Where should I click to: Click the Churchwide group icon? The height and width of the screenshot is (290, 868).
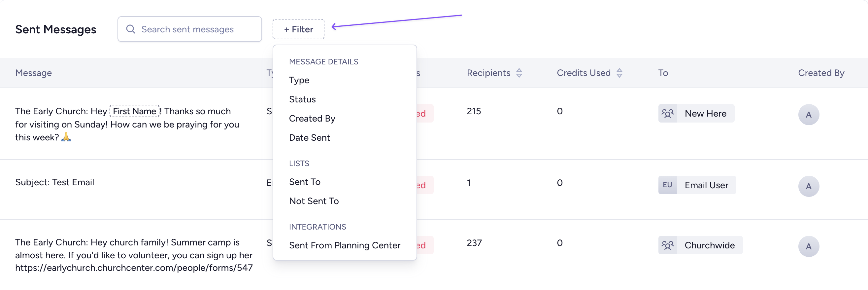pyautogui.click(x=667, y=245)
